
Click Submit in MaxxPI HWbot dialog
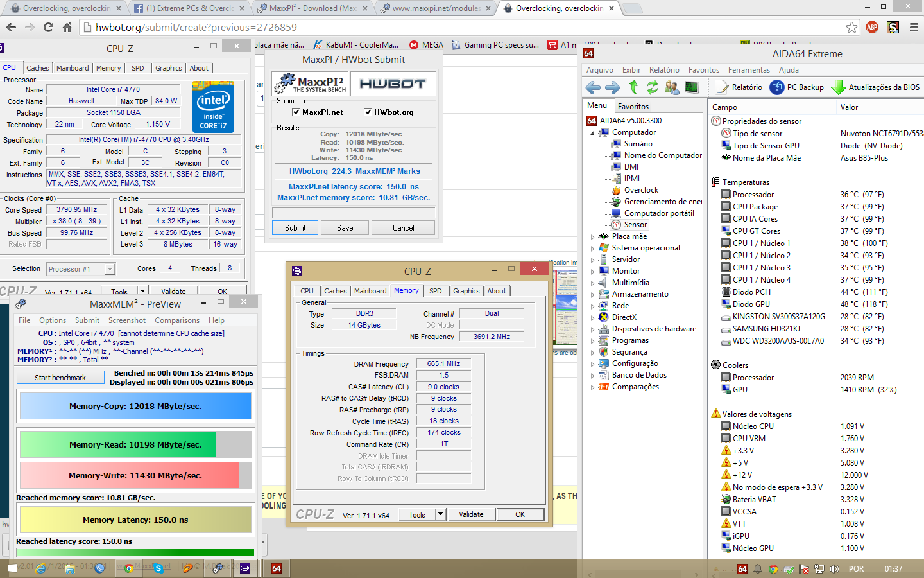295,228
